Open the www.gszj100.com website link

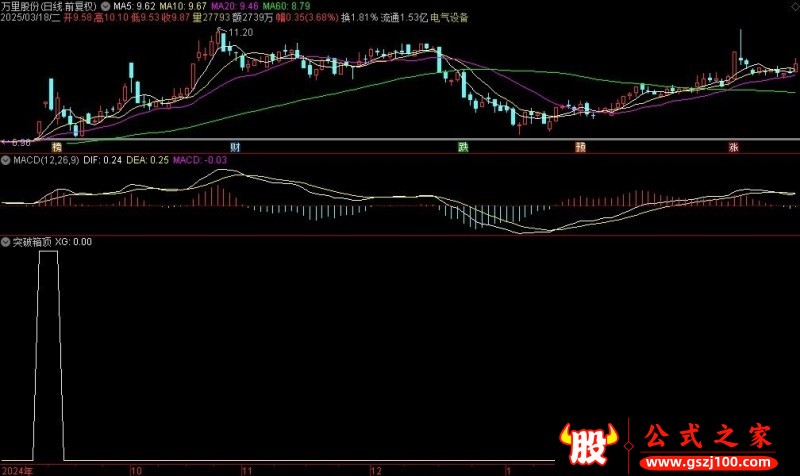(708, 462)
